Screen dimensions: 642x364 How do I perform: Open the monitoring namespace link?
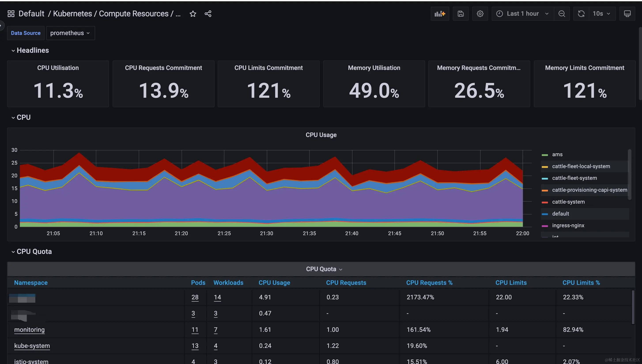[x=29, y=330]
